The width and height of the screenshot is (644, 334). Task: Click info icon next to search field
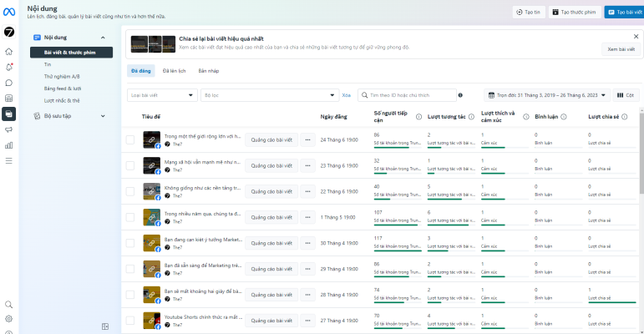pos(460,95)
